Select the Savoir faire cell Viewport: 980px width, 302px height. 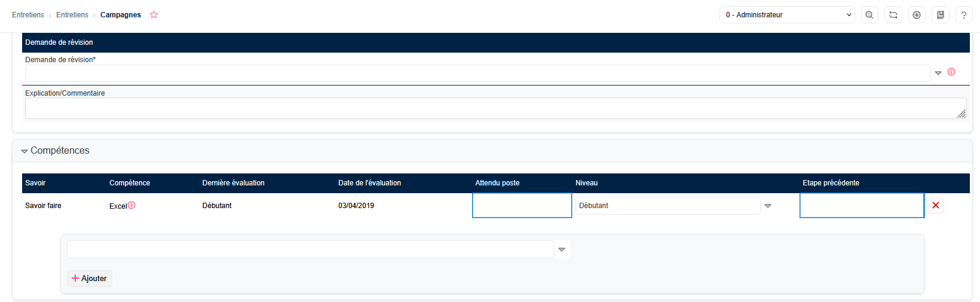tap(43, 206)
